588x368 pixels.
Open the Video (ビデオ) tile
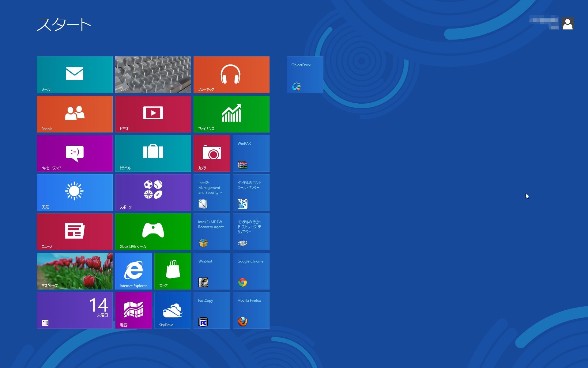(153, 114)
